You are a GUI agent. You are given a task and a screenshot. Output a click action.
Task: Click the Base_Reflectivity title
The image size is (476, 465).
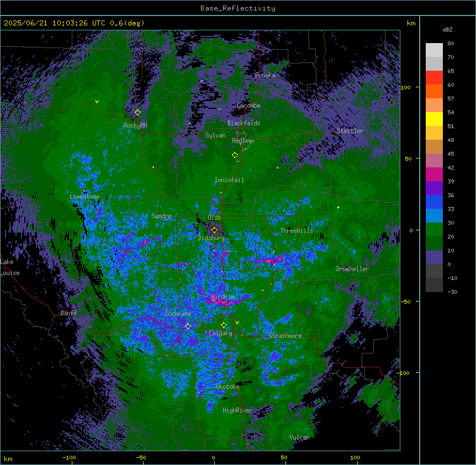pyautogui.click(x=238, y=8)
